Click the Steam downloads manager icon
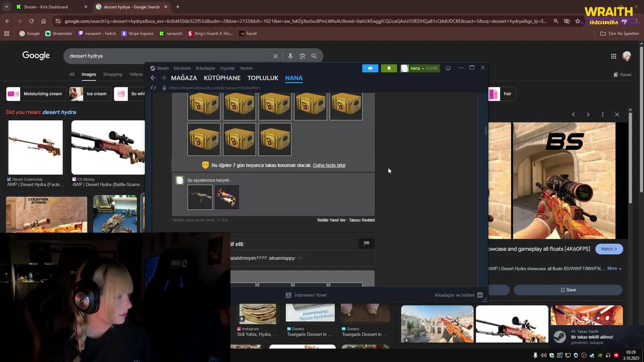Screen dimensions: 644x362 pyautogui.click(x=288, y=295)
